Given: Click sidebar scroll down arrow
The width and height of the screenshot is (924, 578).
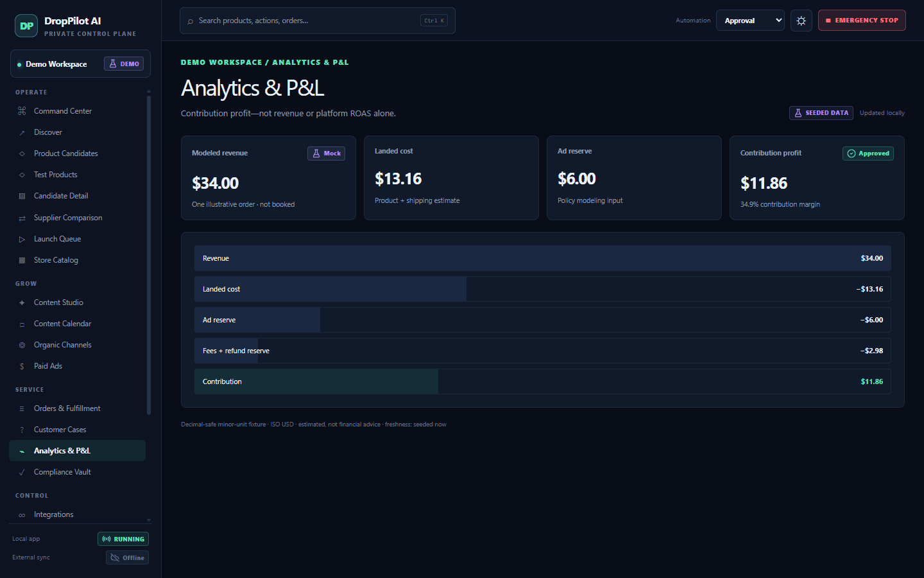Looking at the screenshot, I should coord(149,520).
